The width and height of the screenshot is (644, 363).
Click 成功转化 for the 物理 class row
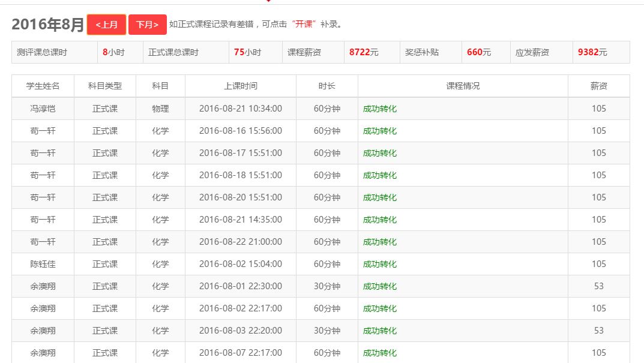[379, 109]
